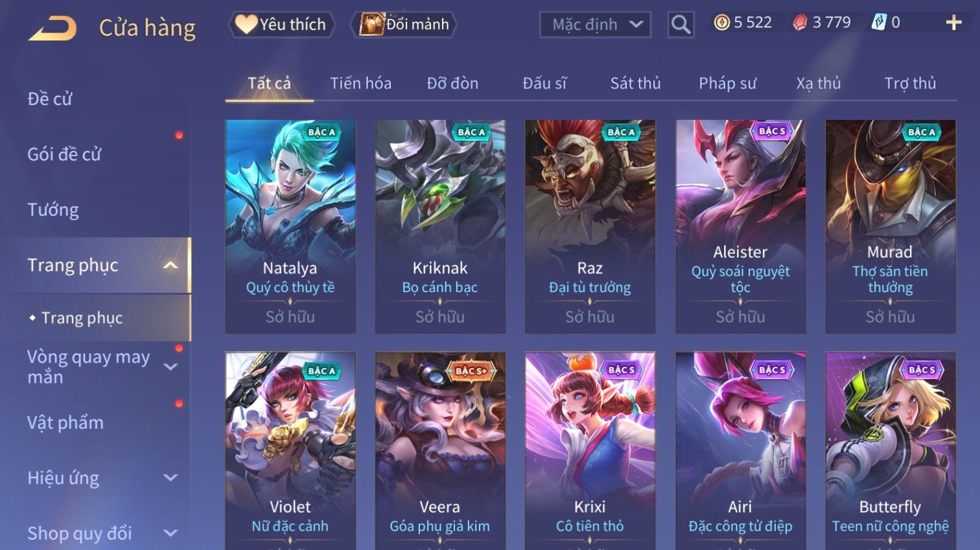Open Gói đề cử in sidebar
The image size is (980, 550).
64,154
